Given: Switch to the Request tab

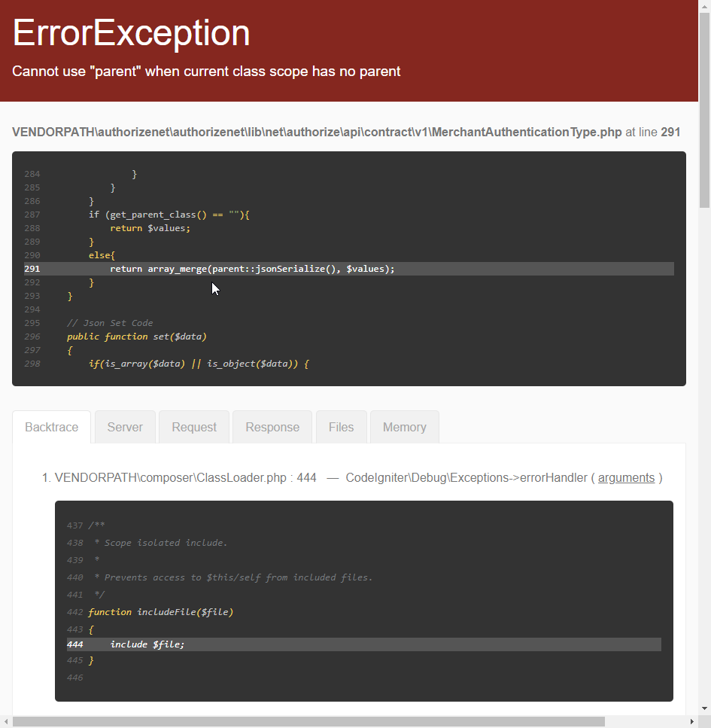Looking at the screenshot, I should tap(194, 427).
